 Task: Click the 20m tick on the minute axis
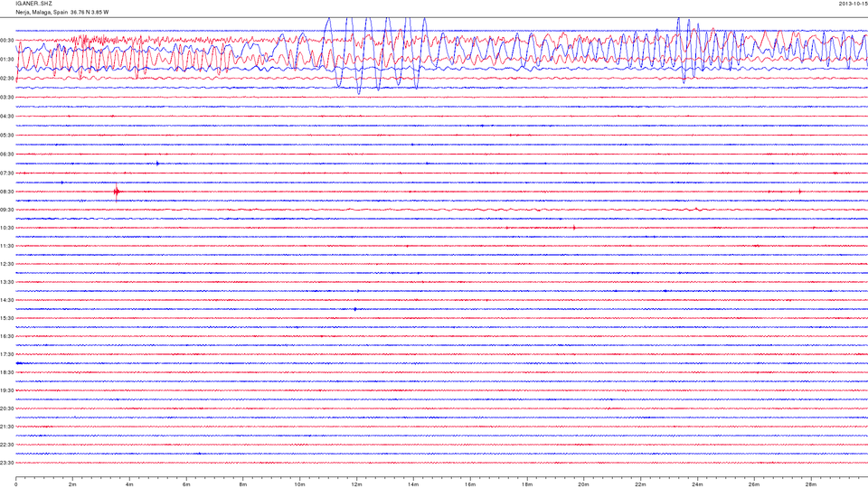coord(583,484)
